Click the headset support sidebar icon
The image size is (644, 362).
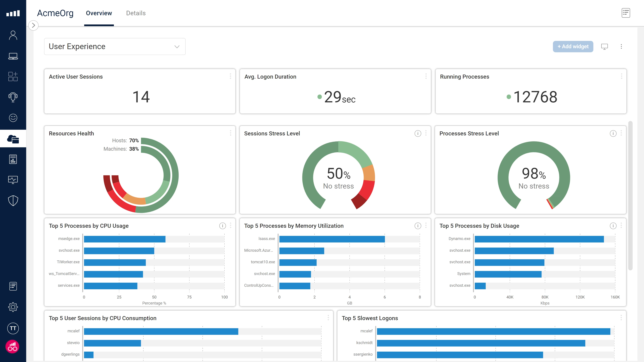13,97
